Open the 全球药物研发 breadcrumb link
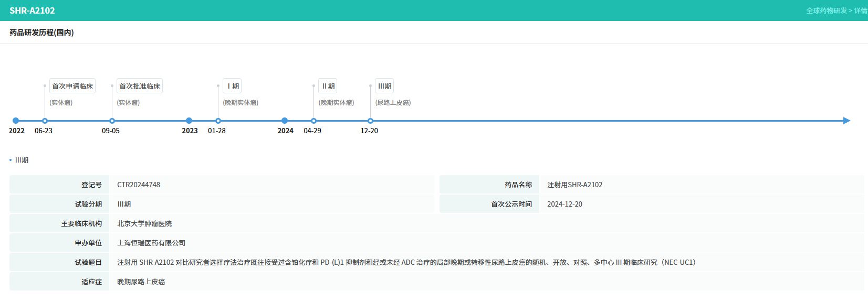Screen dimensions: 868x301 coord(827,10)
